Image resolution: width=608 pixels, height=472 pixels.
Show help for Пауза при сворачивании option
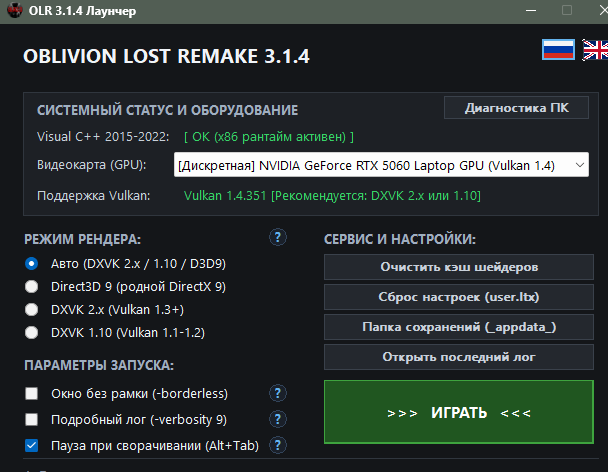pyautogui.click(x=278, y=445)
